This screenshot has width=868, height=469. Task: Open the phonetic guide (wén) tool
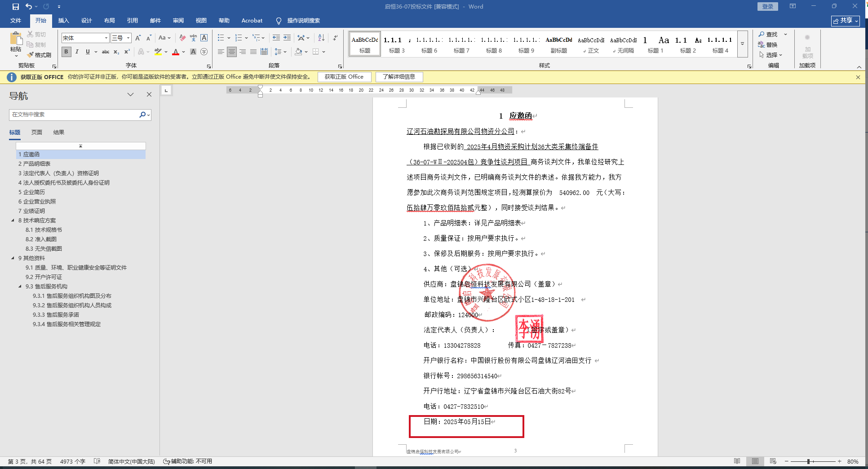pos(193,38)
